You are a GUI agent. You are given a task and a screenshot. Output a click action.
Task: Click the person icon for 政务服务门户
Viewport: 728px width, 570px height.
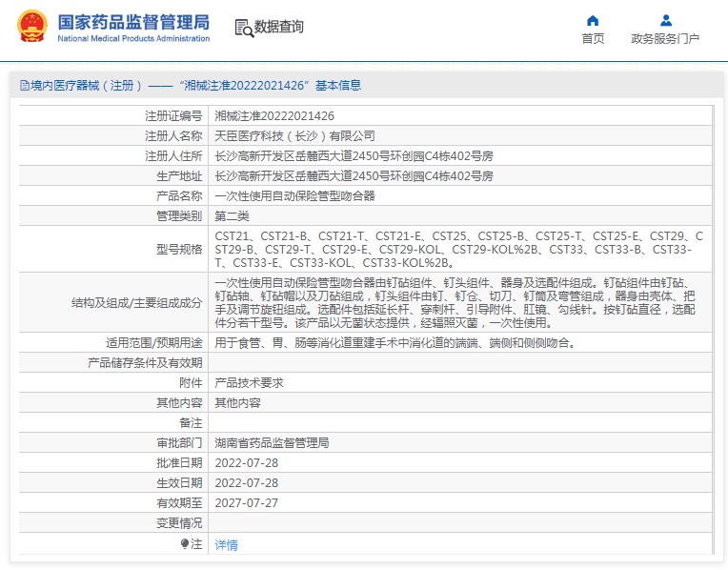tap(666, 20)
